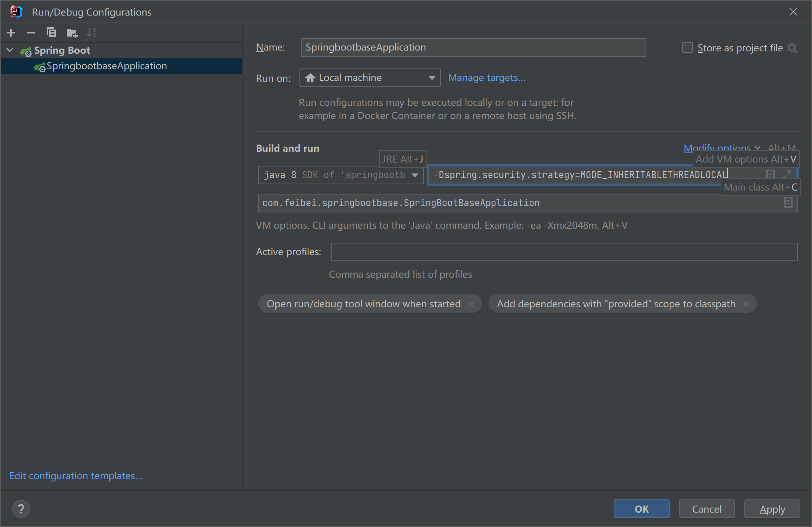Open project file storage settings gear
The width and height of the screenshot is (812, 527).
792,48
